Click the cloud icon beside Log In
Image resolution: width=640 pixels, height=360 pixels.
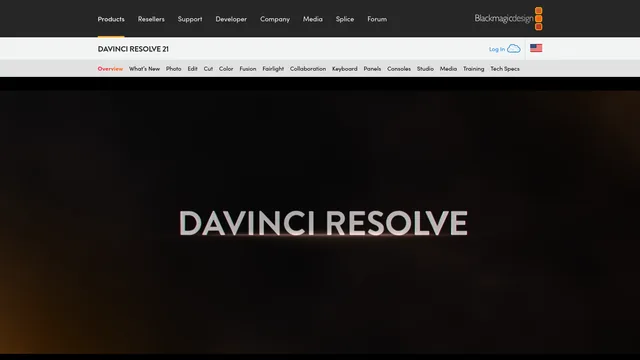point(513,49)
